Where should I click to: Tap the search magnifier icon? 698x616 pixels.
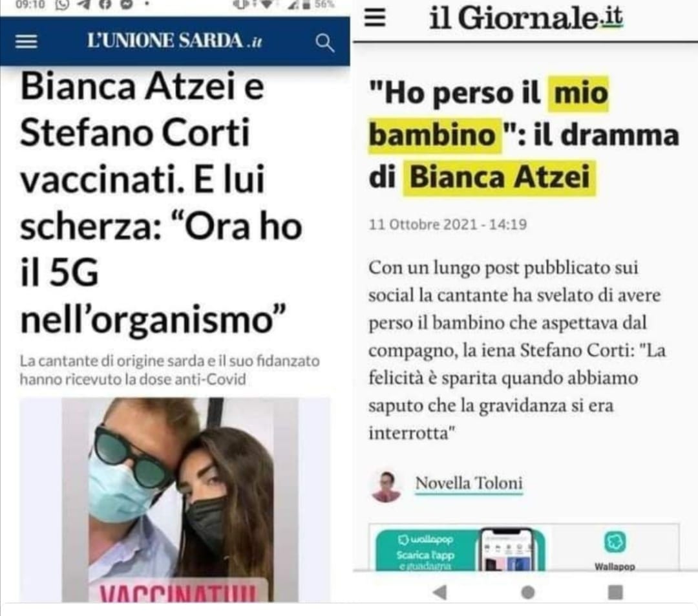[x=324, y=43]
